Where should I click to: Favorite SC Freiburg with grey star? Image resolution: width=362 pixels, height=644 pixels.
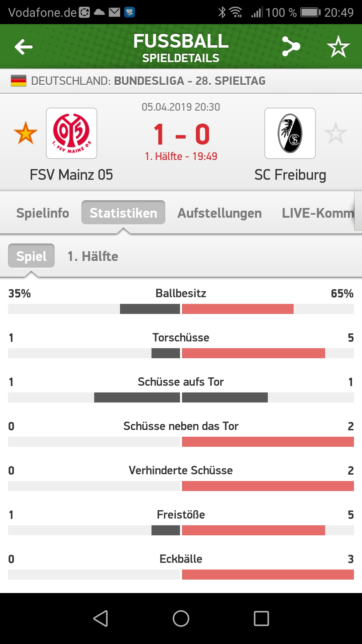coord(336,133)
